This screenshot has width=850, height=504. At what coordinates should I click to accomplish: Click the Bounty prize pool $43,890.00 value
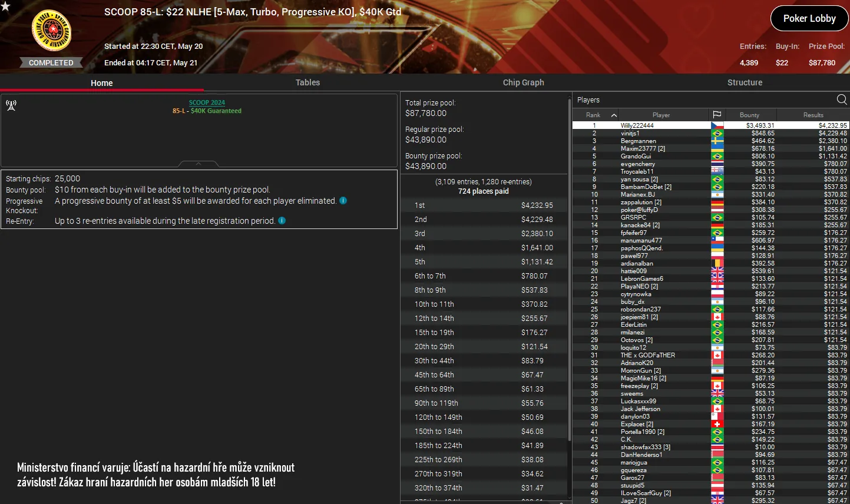(426, 166)
